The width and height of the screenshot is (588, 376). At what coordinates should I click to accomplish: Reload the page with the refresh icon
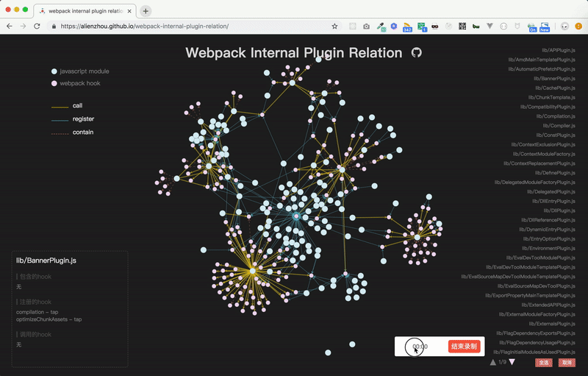click(37, 26)
